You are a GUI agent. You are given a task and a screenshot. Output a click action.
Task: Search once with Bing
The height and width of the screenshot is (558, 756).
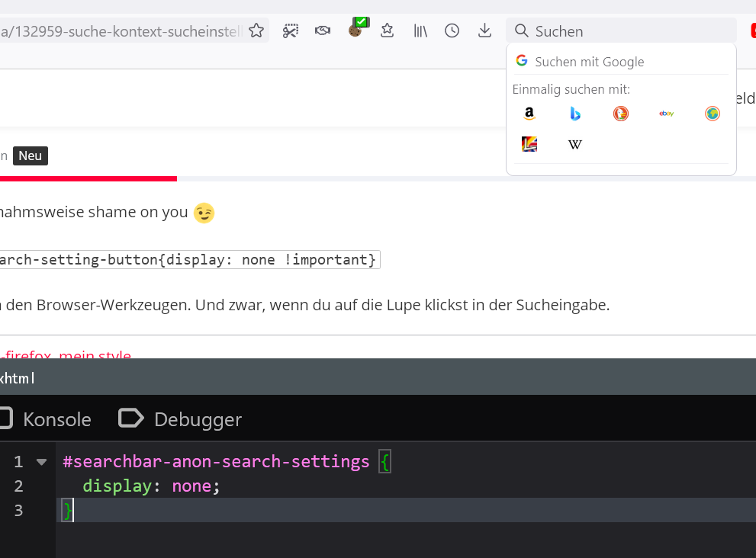click(x=575, y=114)
